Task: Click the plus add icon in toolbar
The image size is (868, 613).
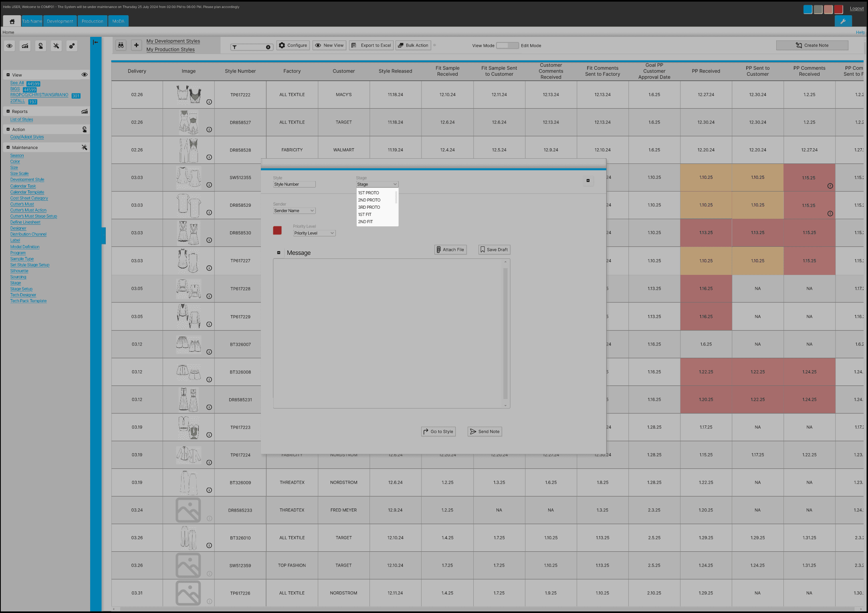Action: click(136, 45)
